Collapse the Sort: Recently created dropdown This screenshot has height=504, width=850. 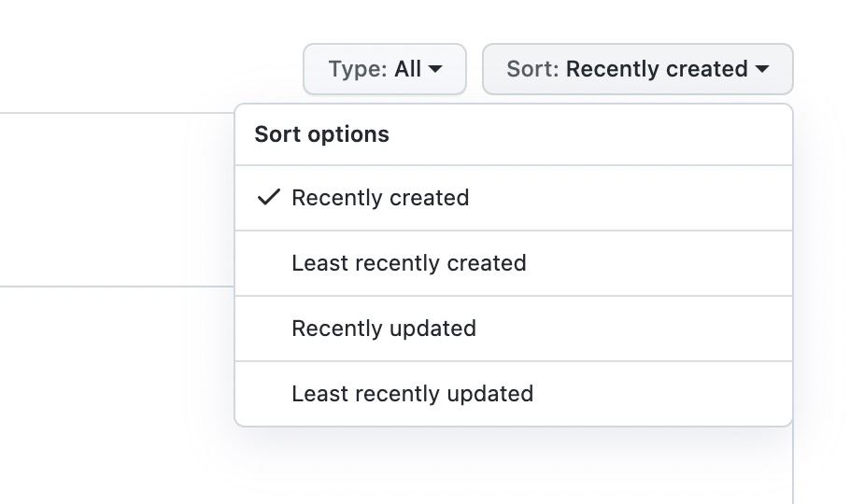tap(637, 69)
